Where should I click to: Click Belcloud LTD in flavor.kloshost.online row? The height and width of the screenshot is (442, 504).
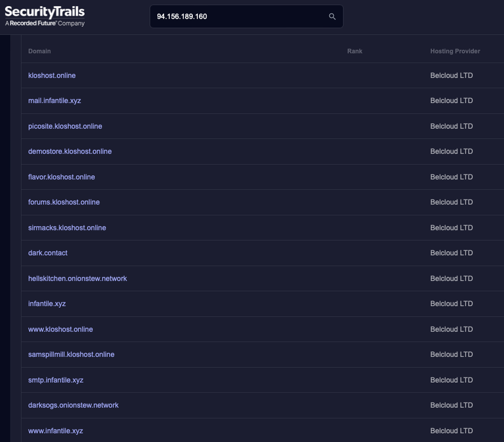click(x=452, y=177)
